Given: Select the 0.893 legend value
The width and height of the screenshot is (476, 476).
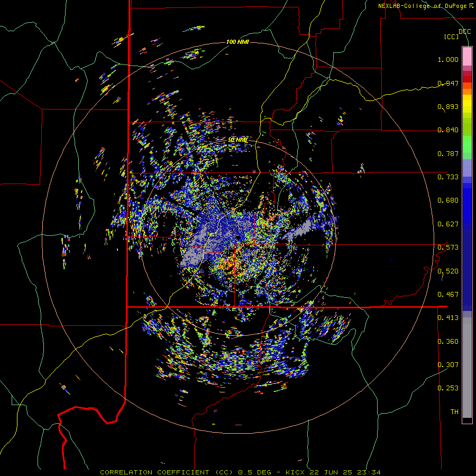Looking at the screenshot, I should [x=448, y=106].
